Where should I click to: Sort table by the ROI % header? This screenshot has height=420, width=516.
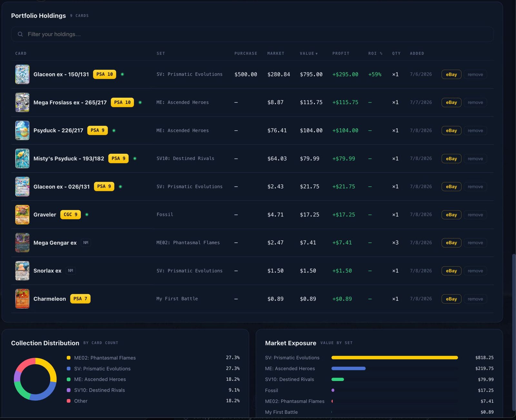(375, 54)
